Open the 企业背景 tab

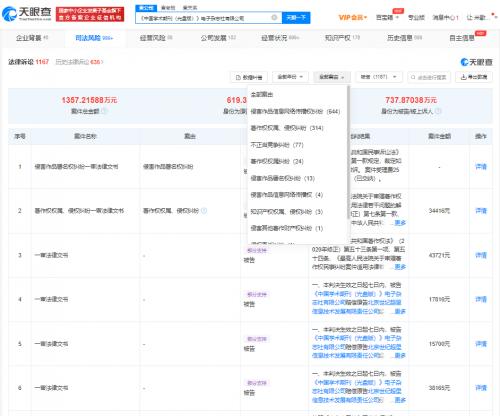pyautogui.click(x=32, y=38)
